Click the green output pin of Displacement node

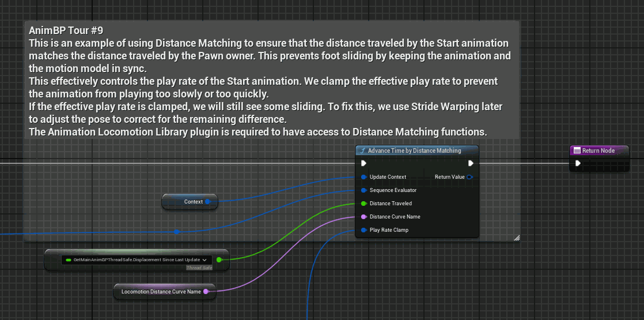(x=219, y=259)
